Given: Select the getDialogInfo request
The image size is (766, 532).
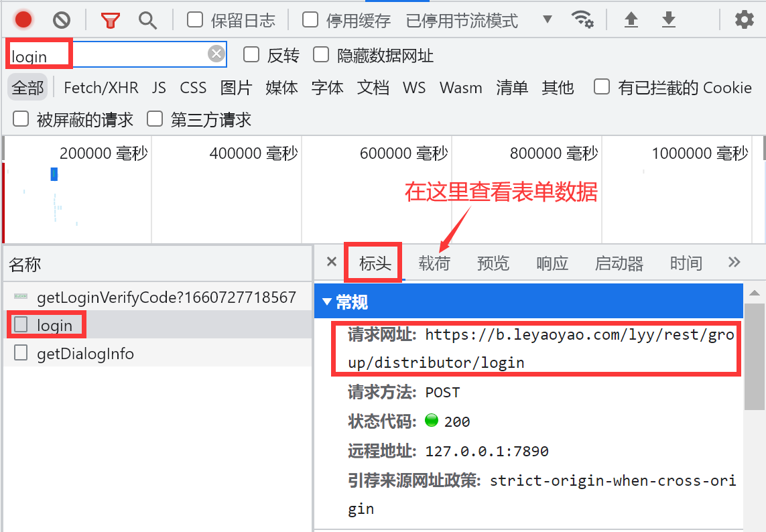Looking at the screenshot, I should tap(85, 354).
